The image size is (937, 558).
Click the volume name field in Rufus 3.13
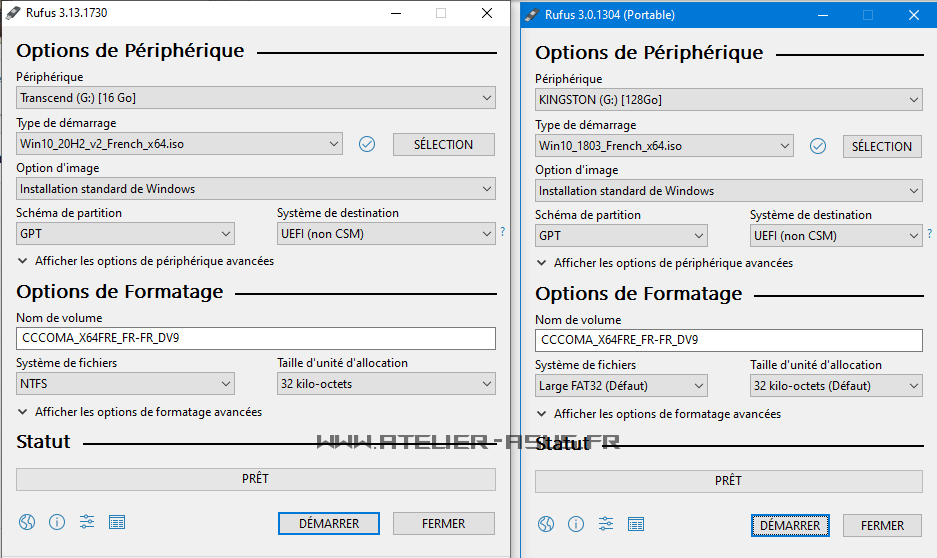pyautogui.click(x=256, y=338)
